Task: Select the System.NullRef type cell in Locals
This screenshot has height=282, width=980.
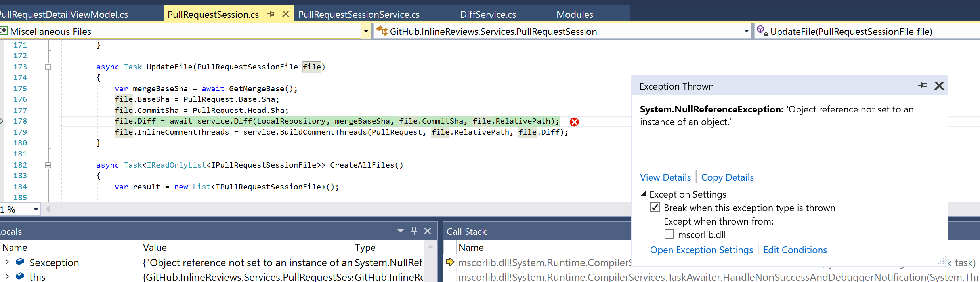Action: tap(389, 262)
